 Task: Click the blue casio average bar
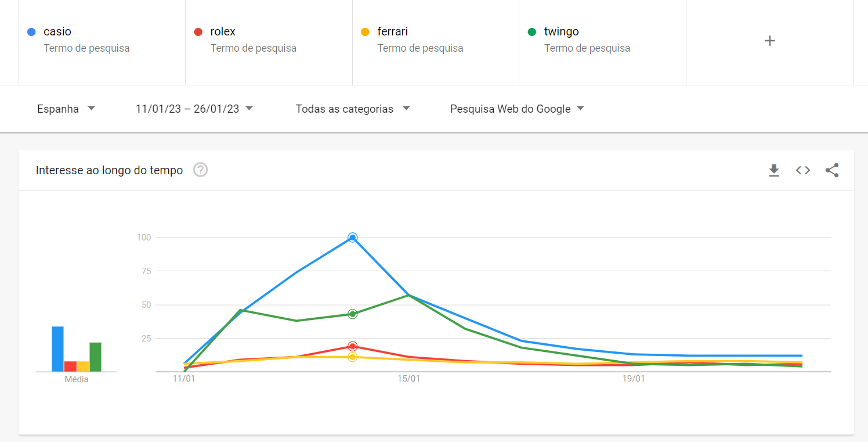pyautogui.click(x=57, y=349)
